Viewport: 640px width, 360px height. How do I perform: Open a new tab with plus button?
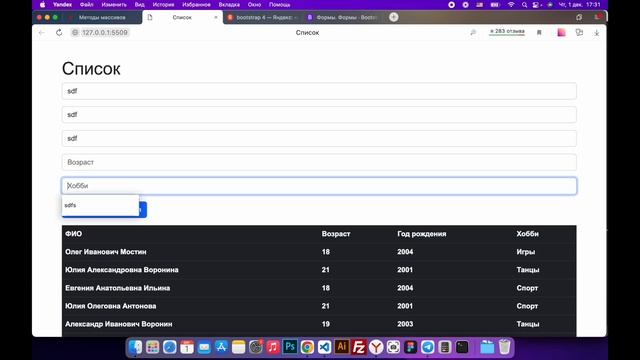coord(393,17)
